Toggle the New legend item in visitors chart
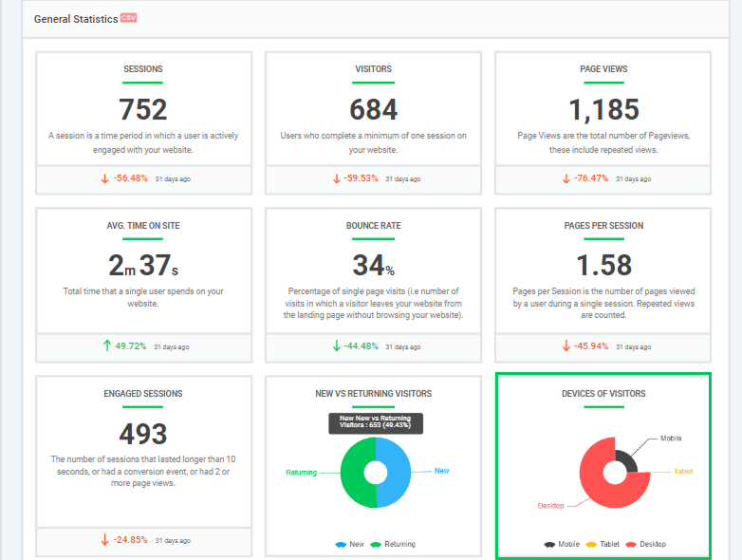 [349, 545]
